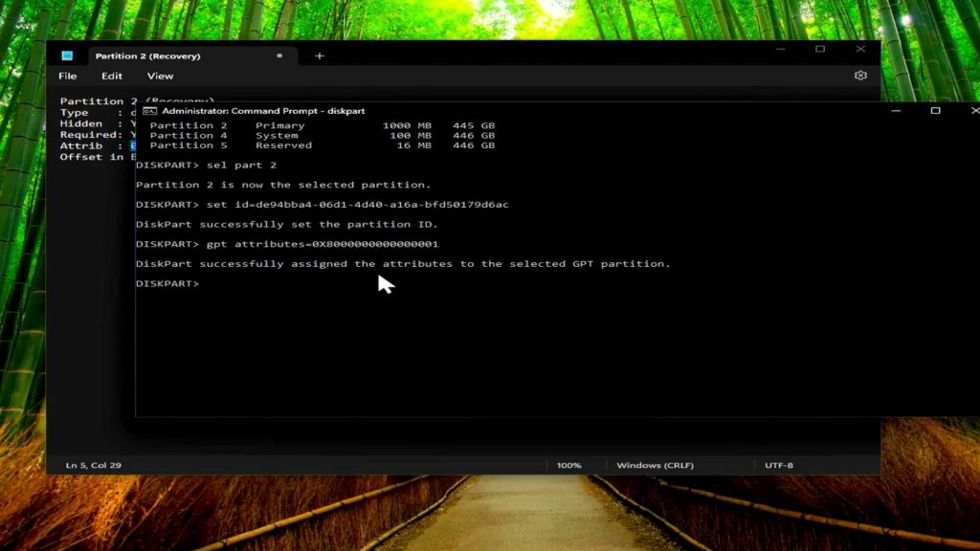Open a new tab using the plus icon

pos(319,56)
